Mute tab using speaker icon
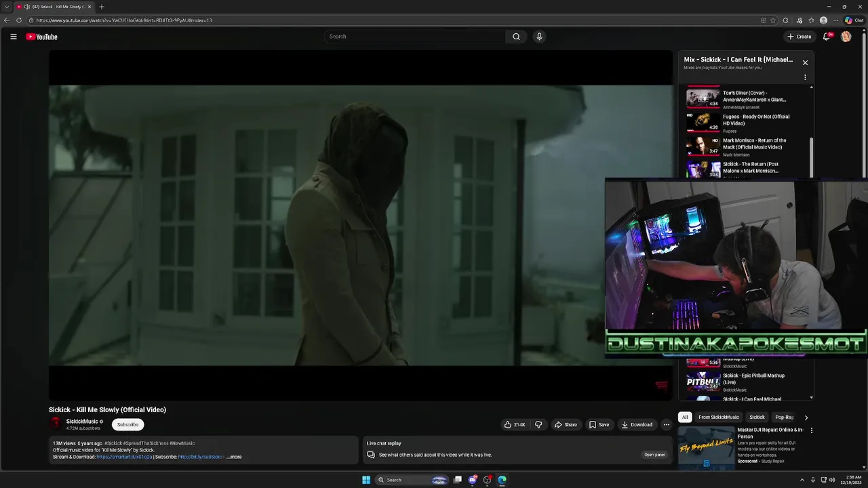This screenshot has height=488, width=868. pos(26,7)
